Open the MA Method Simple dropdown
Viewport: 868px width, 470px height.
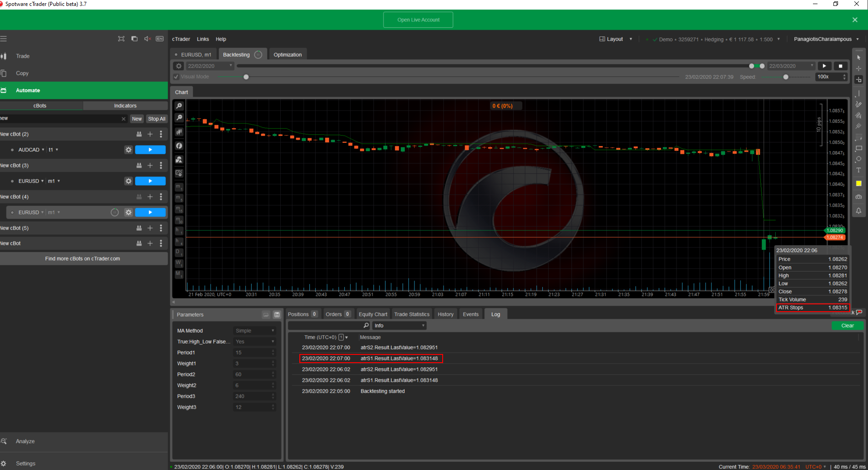[x=254, y=331]
